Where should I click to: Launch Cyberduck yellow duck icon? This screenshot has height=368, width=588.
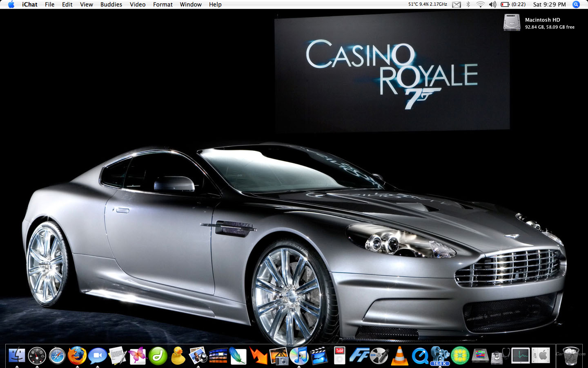pos(178,356)
